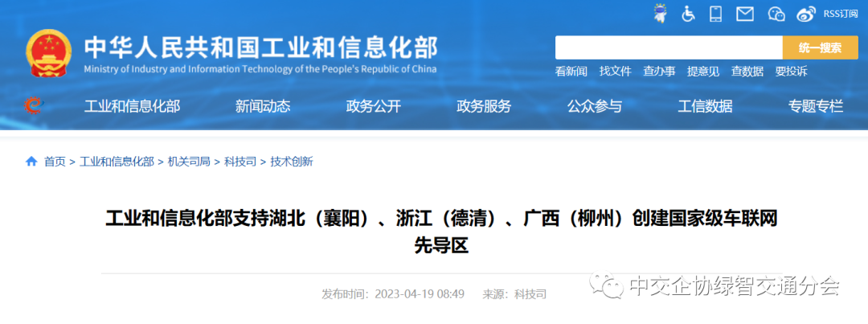Go to 工业和信息化部 breadcrumb link
The width and height of the screenshot is (868, 324).
[117, 162]
